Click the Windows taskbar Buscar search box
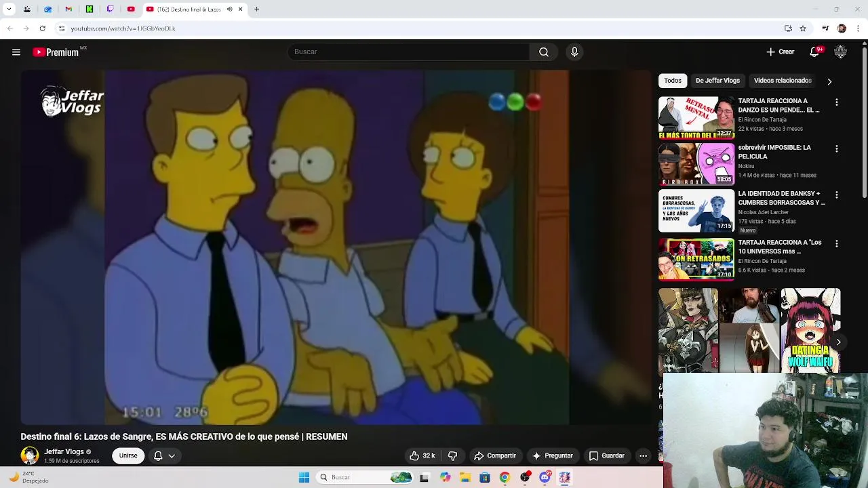 coord(365,478)
